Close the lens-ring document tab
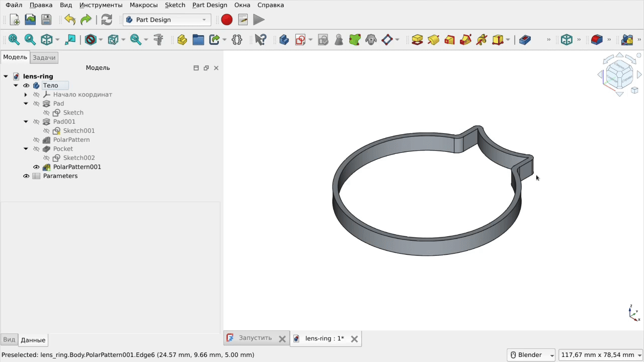 point(354,339)
